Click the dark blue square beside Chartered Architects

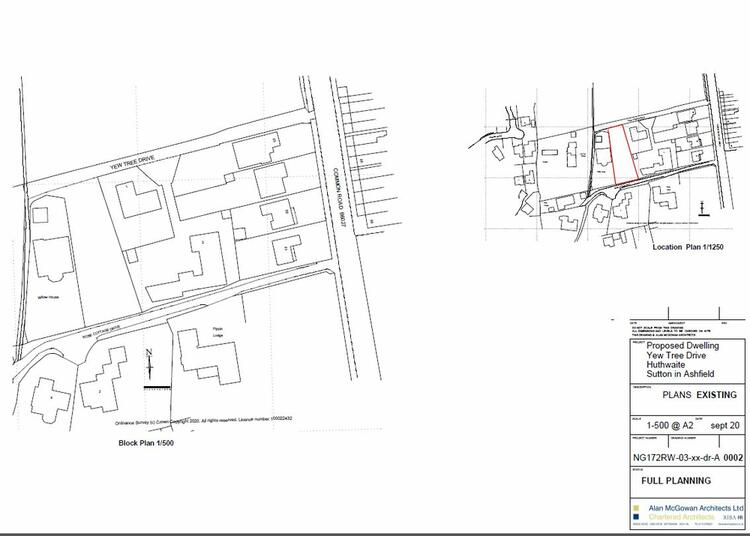(636, 518)
